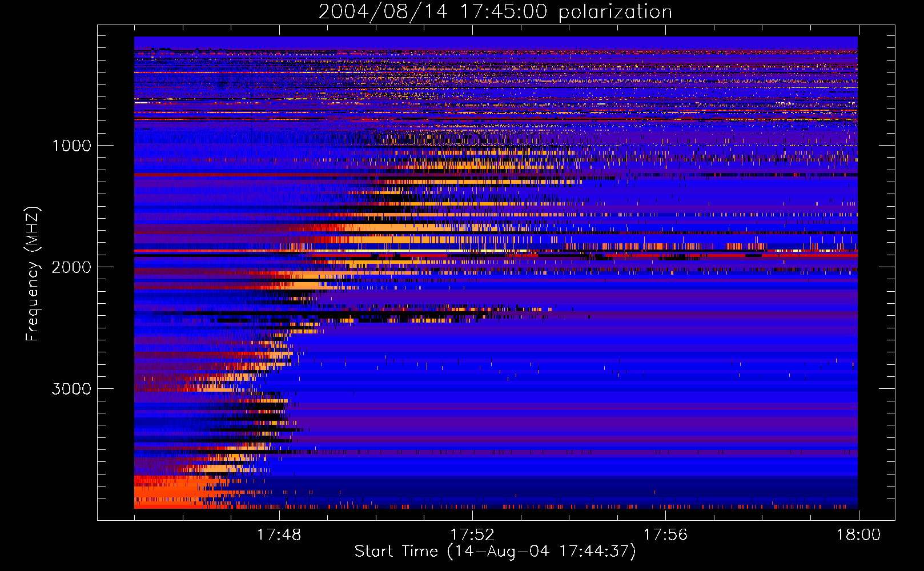Click the 3000 frequency tick label
Screen dimensions: 924x571
pos(72,389)
